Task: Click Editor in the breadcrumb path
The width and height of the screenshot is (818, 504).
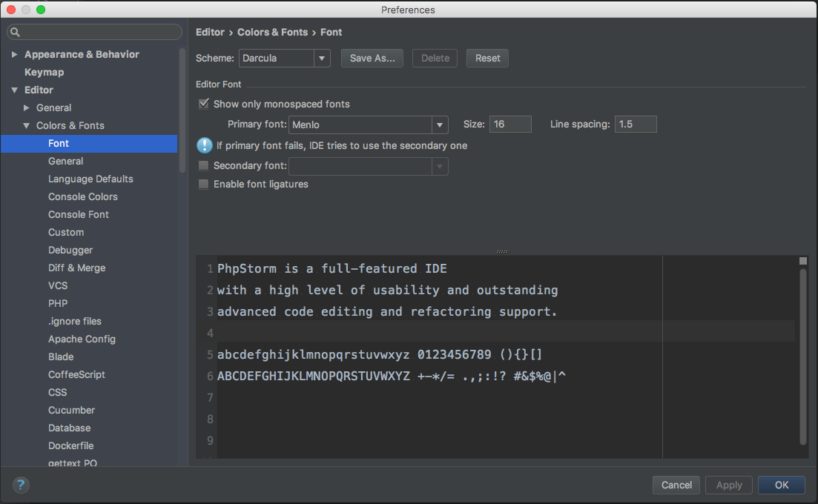Action: [x=210, y=32]
